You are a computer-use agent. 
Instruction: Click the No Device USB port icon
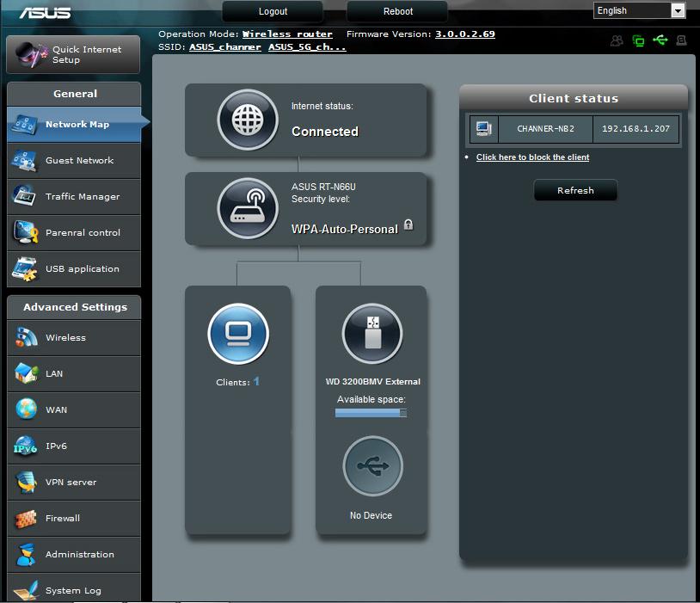372,466
